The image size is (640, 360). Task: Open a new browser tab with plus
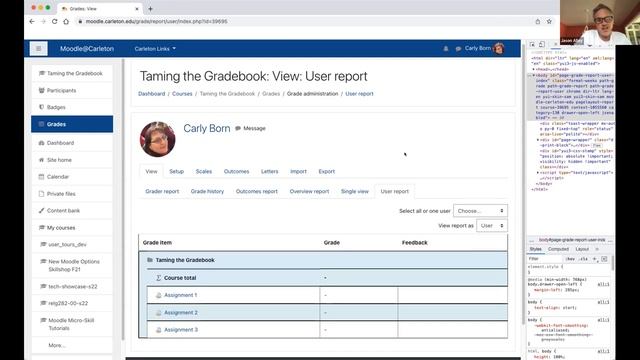[150, 9]
